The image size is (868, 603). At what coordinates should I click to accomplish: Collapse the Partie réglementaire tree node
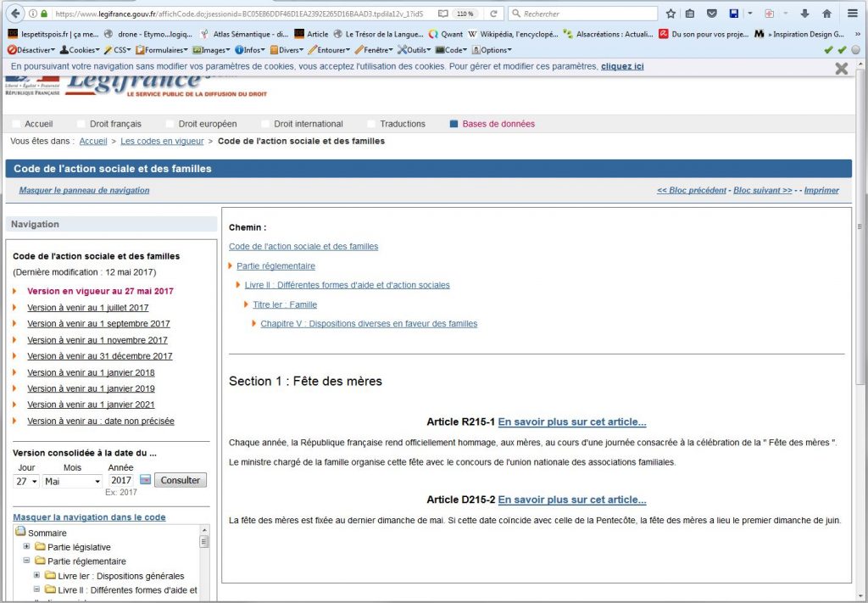coord(27,561)
